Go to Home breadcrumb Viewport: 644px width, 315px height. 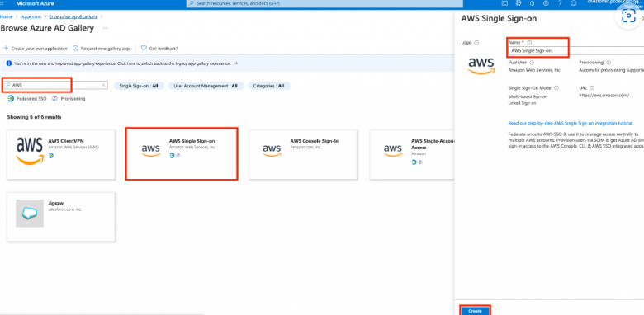[6, 16]
